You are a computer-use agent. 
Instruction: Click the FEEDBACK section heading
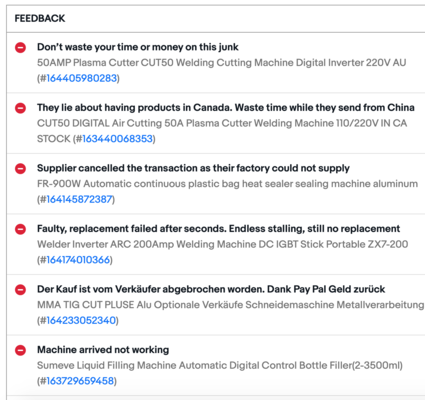[x=40, y=18]
